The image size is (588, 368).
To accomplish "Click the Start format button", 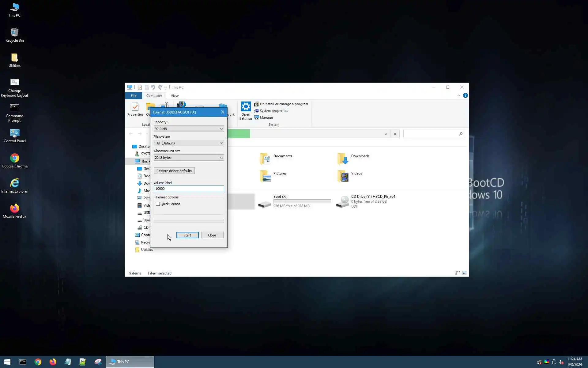I will [x=187, y=235].
